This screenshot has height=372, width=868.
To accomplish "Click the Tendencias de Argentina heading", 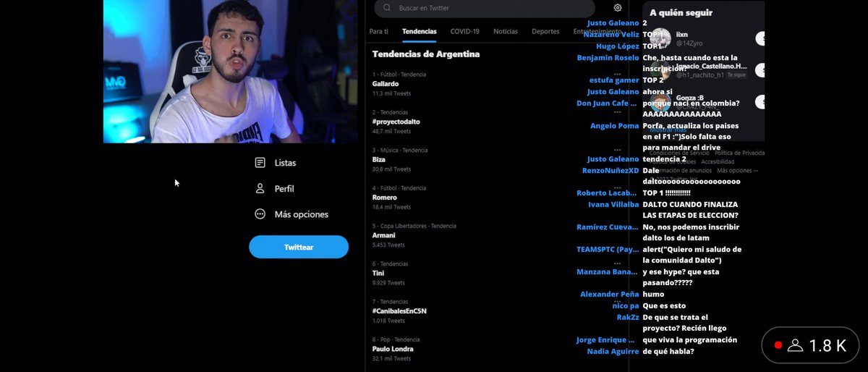I will tap(426, 54).
